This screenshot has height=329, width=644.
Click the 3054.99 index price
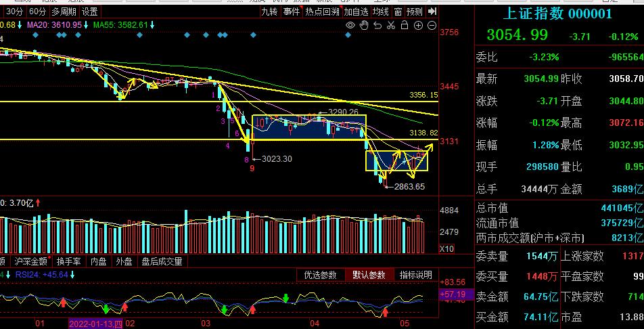tap(517, 35)
